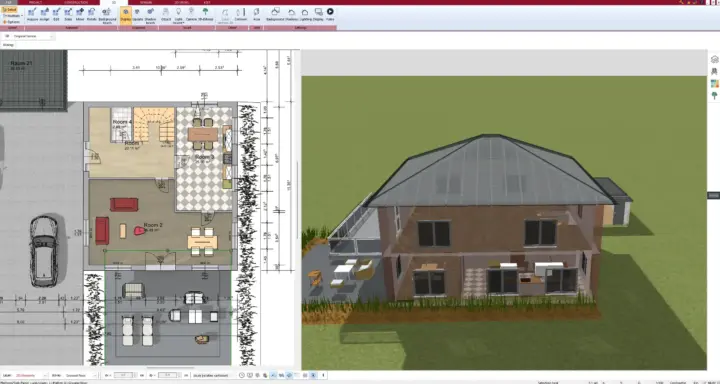This screenshot has width=720, height=384.
Task: Toggle the highlighted Display button
Action: (125, 15)
